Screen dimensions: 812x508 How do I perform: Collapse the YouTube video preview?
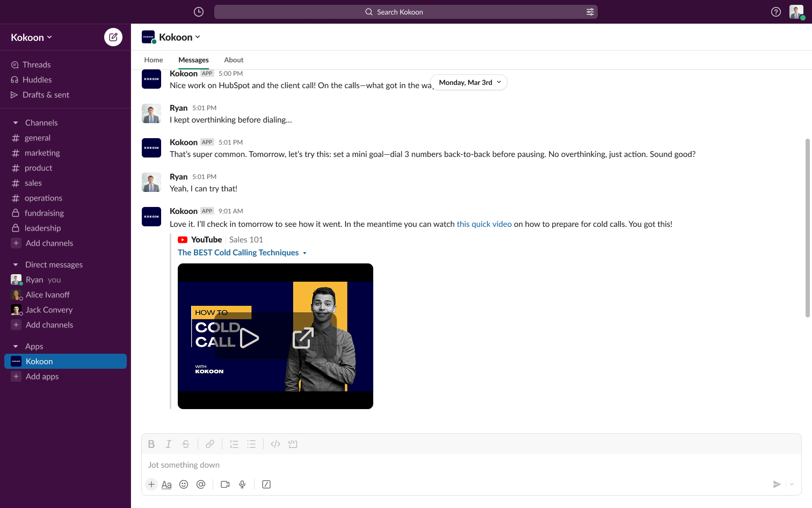305,253
